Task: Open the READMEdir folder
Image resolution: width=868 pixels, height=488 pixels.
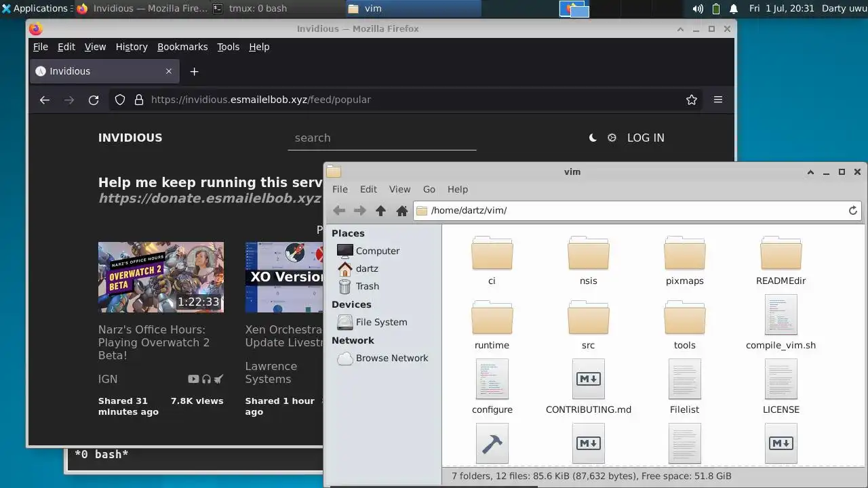Action: tap(781, 261)
